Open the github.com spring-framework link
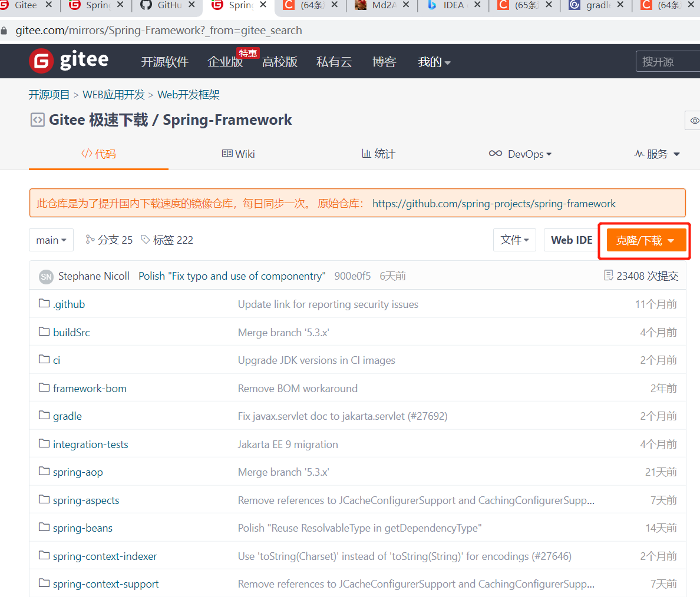The image size is (700, 597). click(x=494, y=204)
